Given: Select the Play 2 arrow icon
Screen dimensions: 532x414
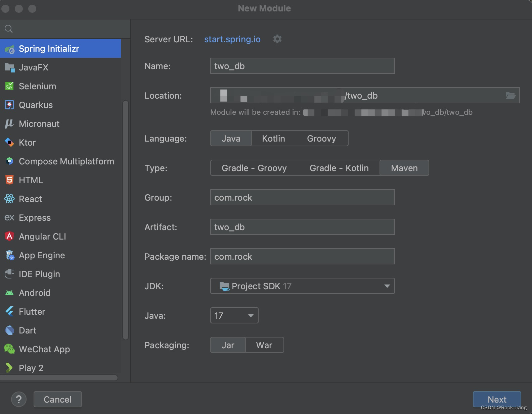Looking at the screenshot, I should (9, 368).
